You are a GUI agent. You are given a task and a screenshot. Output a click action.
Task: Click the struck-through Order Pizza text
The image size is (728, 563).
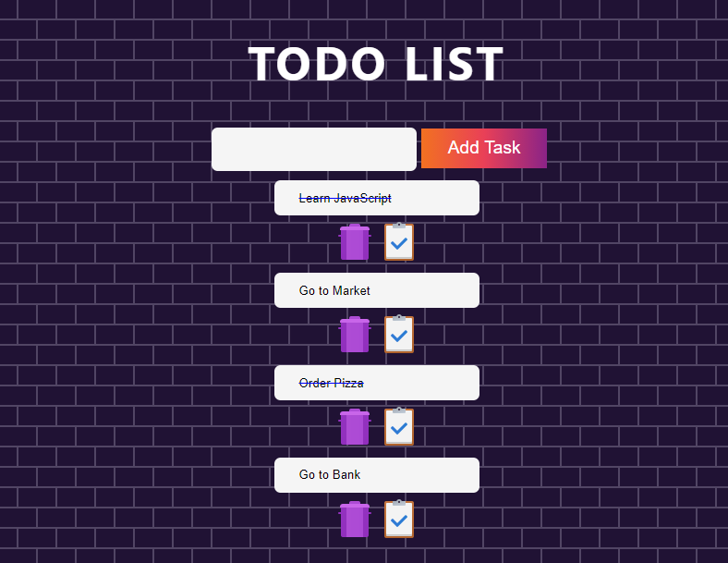coord(331,384)
